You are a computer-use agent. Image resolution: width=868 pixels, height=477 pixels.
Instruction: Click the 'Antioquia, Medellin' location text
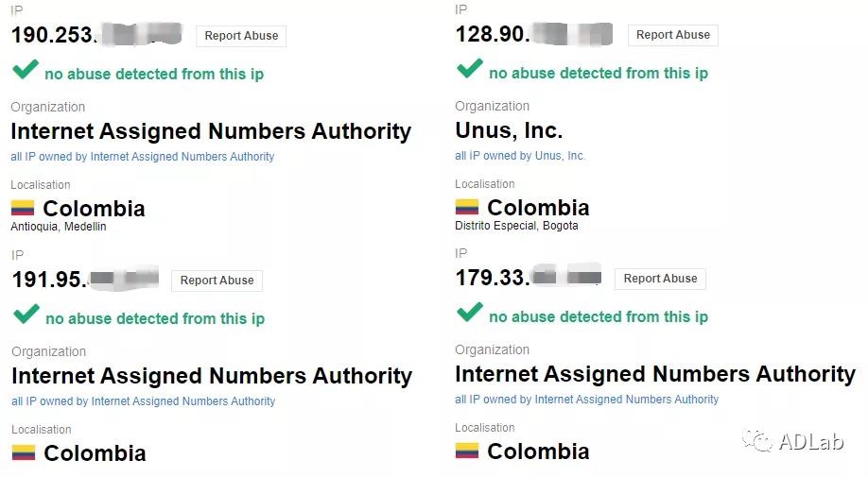(x=59, y=227)
